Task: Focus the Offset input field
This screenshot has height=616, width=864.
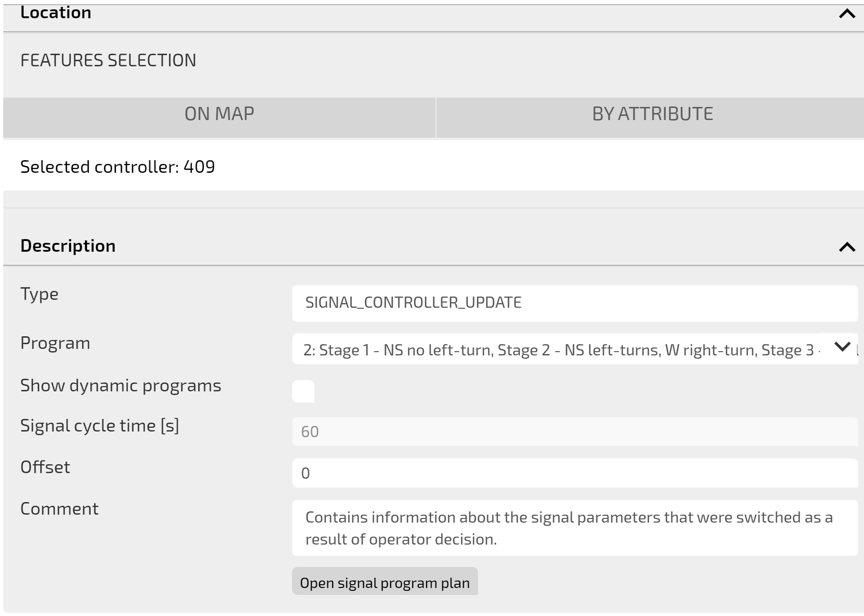Action: [575, 473]
